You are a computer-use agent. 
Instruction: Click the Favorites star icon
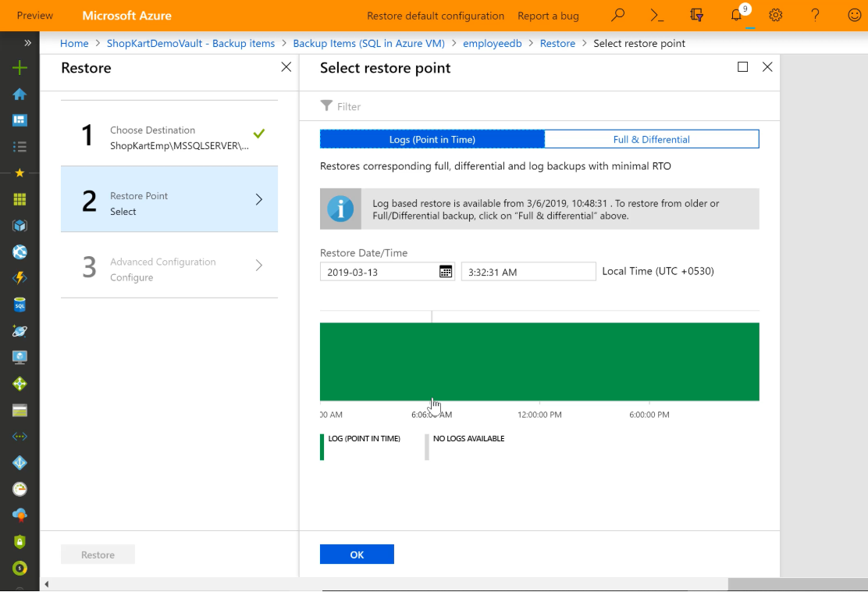[20, 173]
